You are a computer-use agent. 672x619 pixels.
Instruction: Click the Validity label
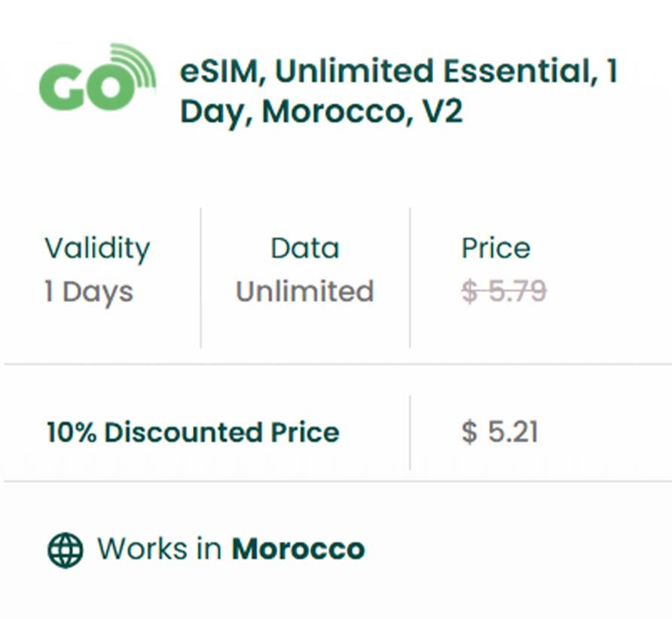click(x=97, y=248)
